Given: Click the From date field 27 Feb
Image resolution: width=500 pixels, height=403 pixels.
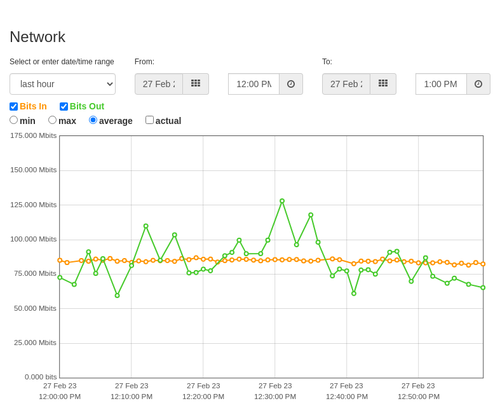Looking at the screenshot, I should 159,84.
